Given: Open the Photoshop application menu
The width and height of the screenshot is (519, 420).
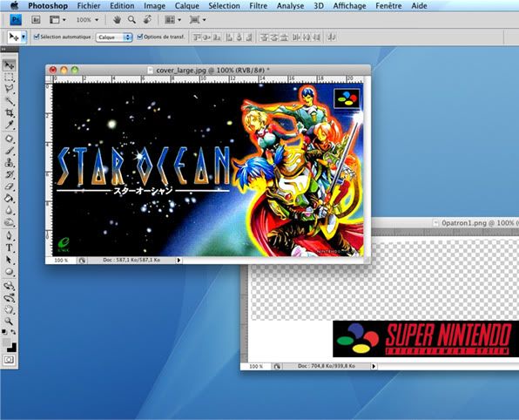Looking at the screenshot, I should 48,5.
